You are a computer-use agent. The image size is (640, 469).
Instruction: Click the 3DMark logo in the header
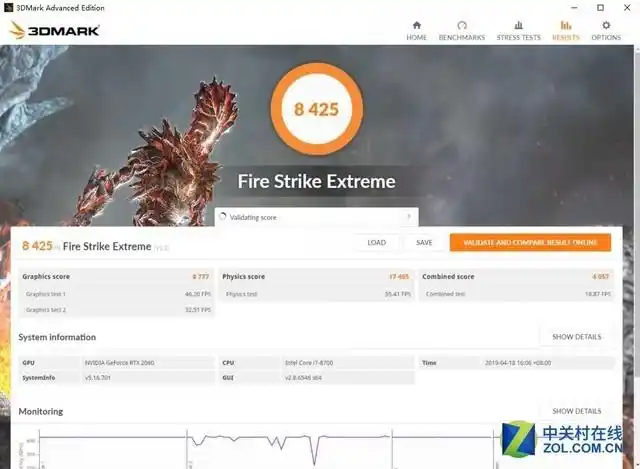click(x=55, y=30)
